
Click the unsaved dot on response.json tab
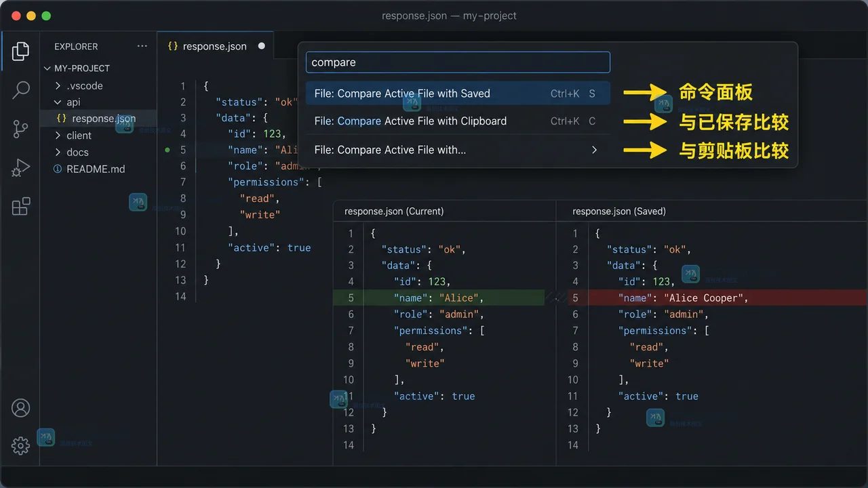coord(261,47)
